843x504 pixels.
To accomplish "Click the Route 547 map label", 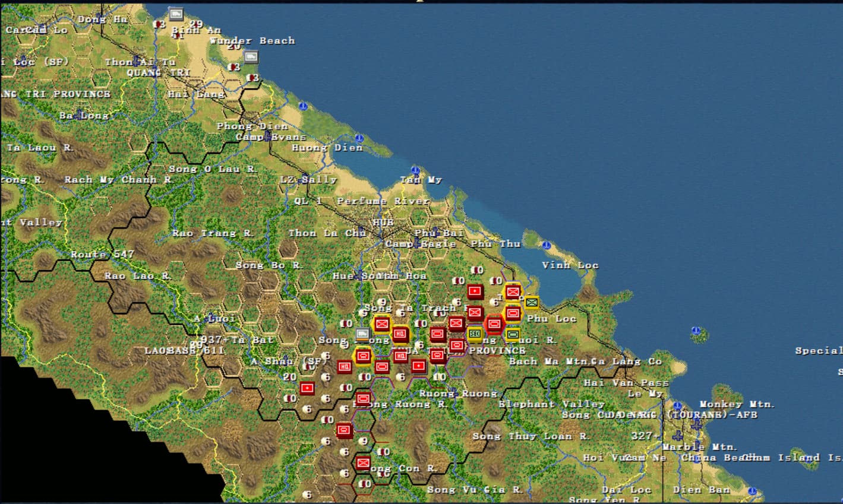I will point(102,254).
